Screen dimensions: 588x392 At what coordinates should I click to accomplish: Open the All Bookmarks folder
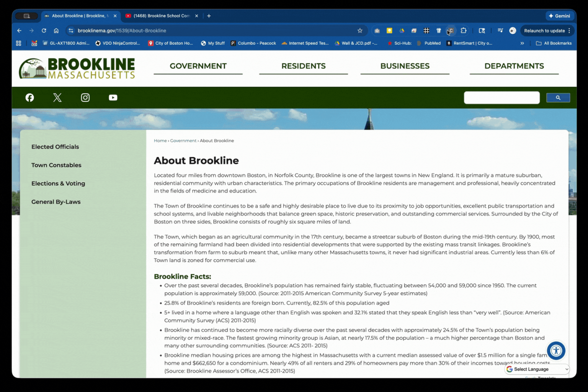554,43
